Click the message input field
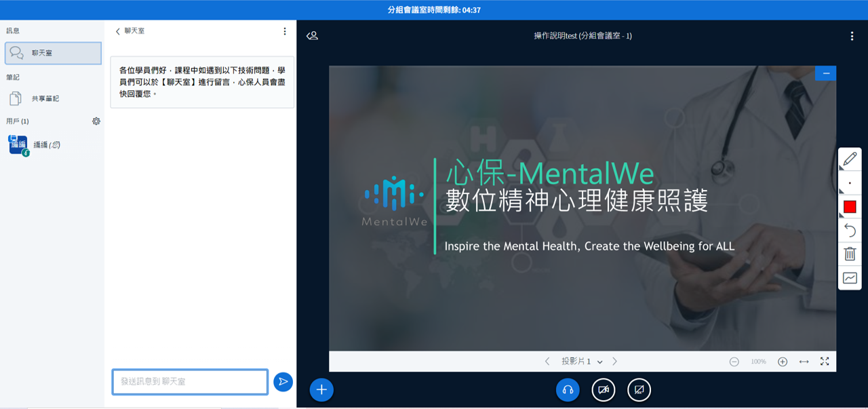The image size is (868, 409). pos(190,382)
